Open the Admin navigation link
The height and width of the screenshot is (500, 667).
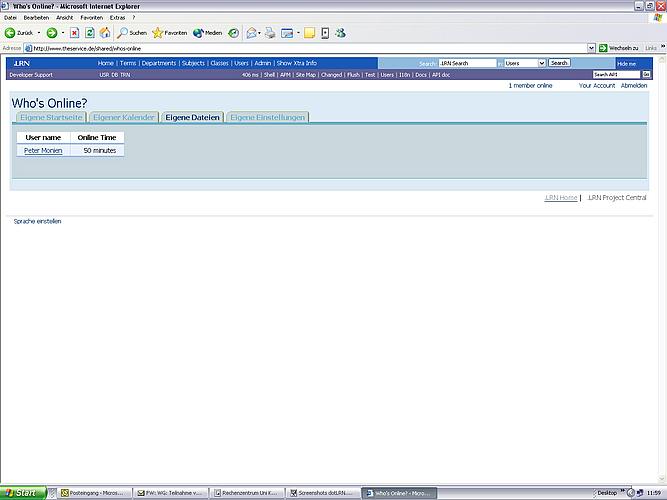point(262,63)
